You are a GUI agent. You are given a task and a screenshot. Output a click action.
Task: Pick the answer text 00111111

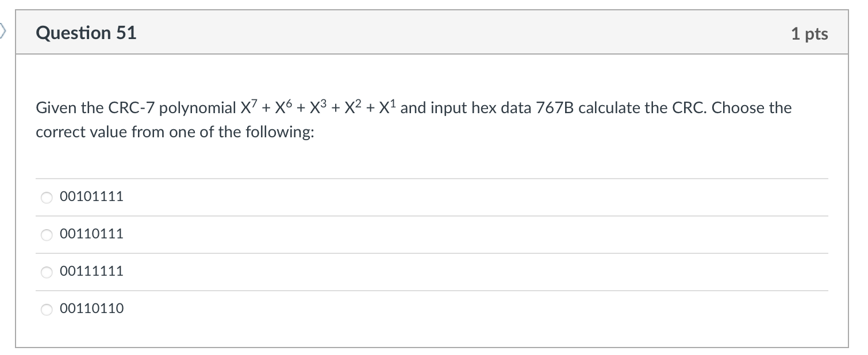click(92, 272)
